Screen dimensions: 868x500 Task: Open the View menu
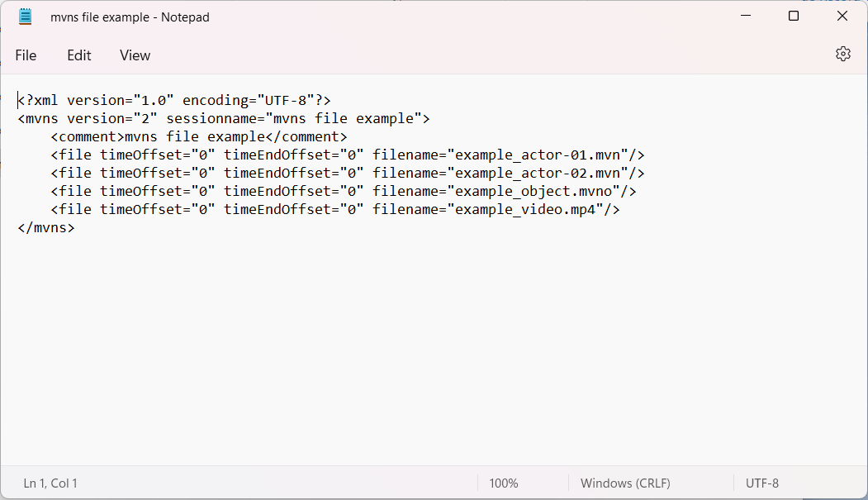coord(135,55)
